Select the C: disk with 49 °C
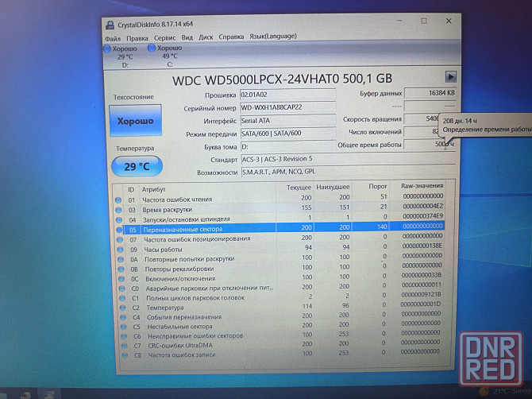Viewport: 532px width, 399px height. click(x=166, y=56)
